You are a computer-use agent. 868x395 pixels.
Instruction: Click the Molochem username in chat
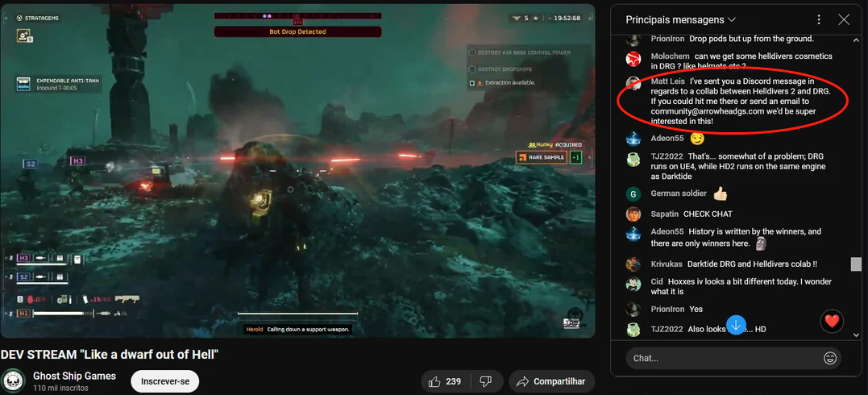(670, 56)
